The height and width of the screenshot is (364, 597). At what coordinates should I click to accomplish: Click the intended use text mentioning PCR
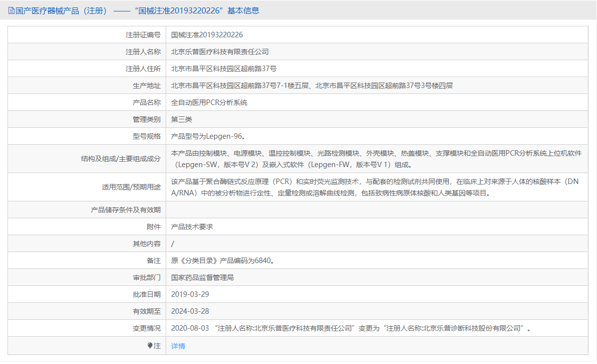point(375,187)
